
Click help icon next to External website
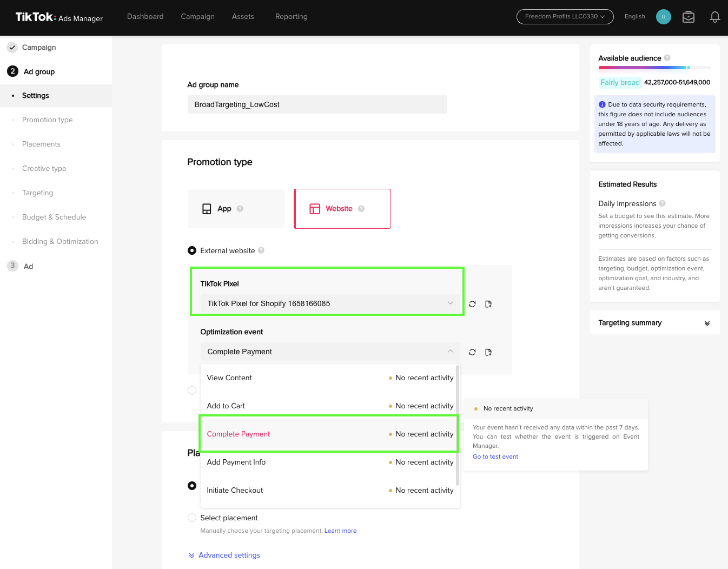[261, 250]
